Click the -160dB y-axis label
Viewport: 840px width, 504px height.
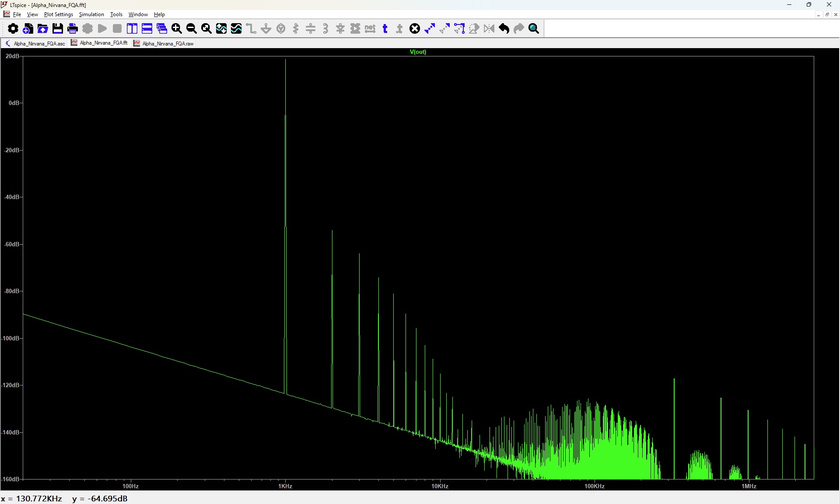coord(10,479)
